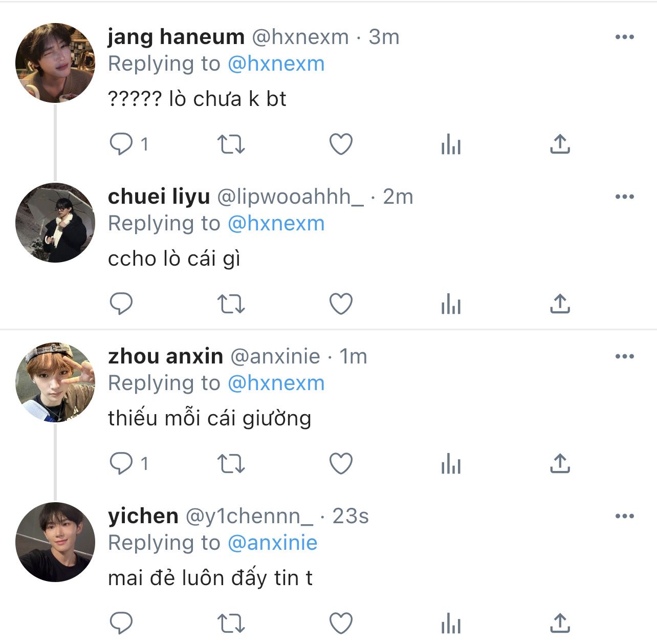This screenshot has width=657, height=644.
Task: Open jang haneum's profile by display name
Action: click(176, 37)
